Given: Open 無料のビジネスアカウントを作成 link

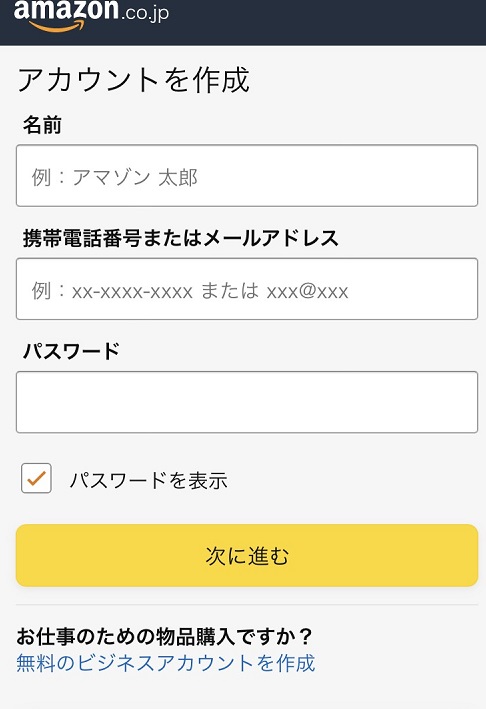Looking at the screenshot, I should pos(165,663).
